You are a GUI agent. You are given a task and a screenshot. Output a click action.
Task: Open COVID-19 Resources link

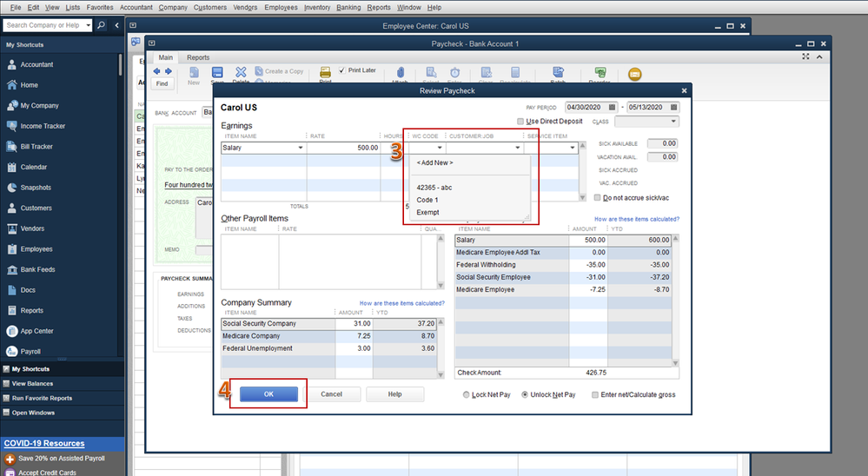tap(44, 443)
